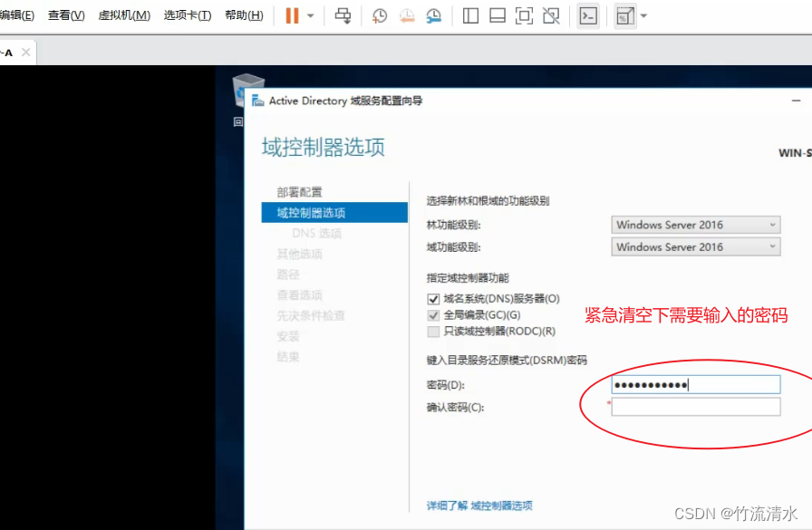Image resolution: width=812 pixels, height=530 pixels.
Task: Minimize the Active Directory wizard window
Action: (797, 101)
